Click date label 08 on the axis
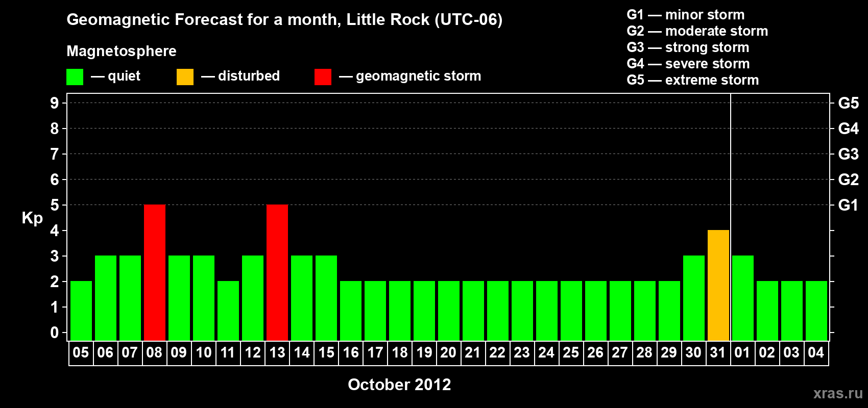Screen dimensions: 868x408 coord(154,352)
